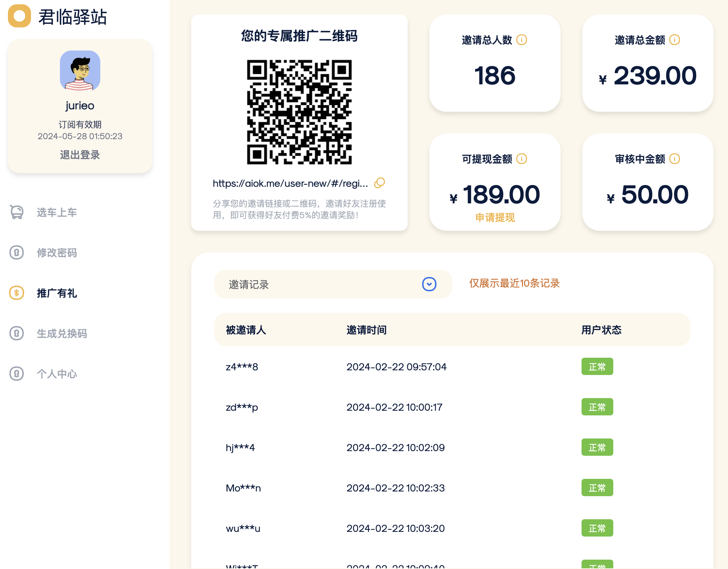Go to 生成兑换码 menu item
Image resolution: width=728 pixels, height=569 pixels.
pyautogui.click(x=62, y=334)
